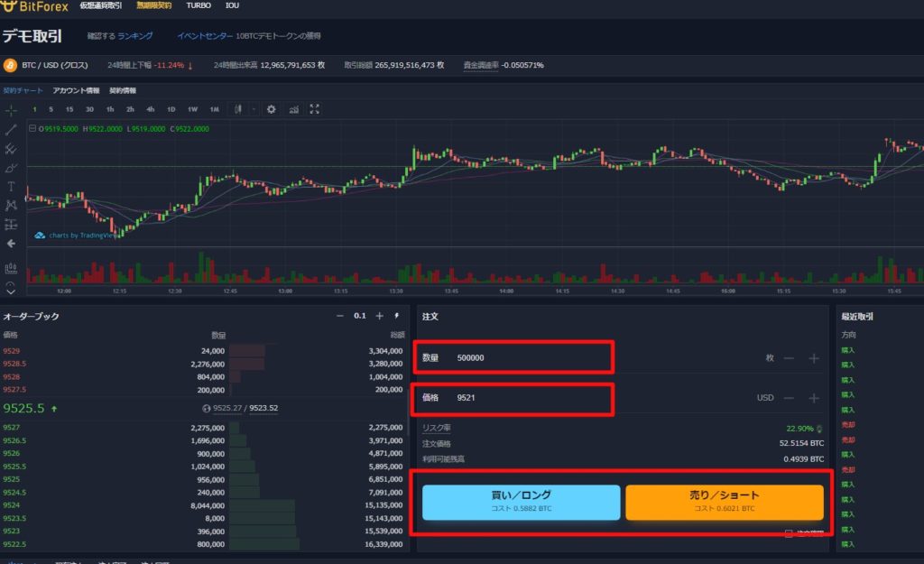Select ask price 9528.5 in order book
This screenshot has height=564, width=924.
14,364
